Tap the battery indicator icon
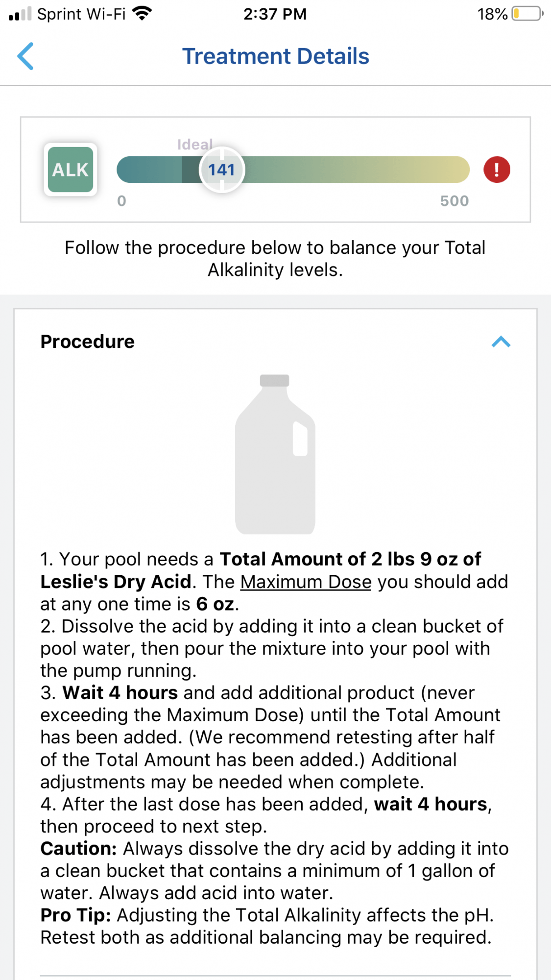Viewport: 551px width, 980px height. click(x=527, y=14)
